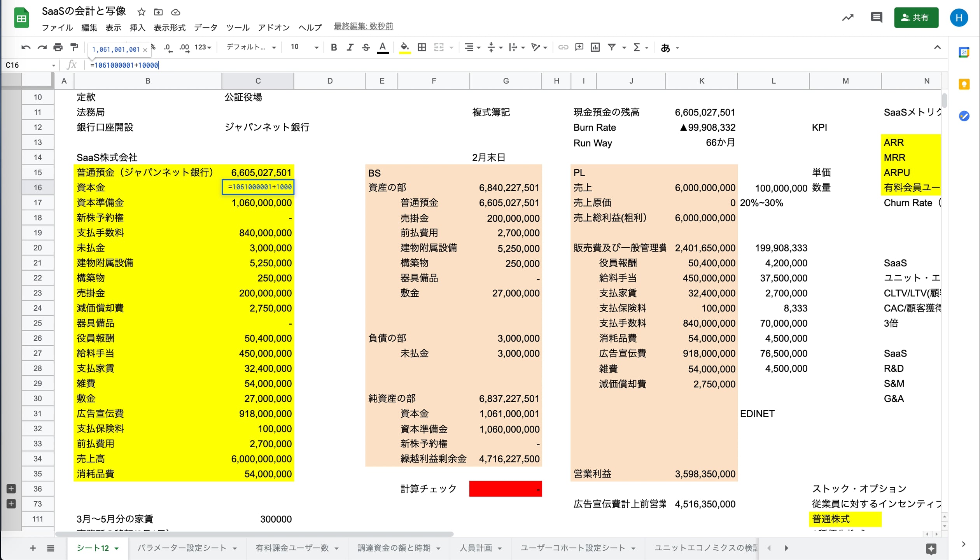Open the fill color picker
The width and height of the screenshot is (980, 560).
[404, 47]
